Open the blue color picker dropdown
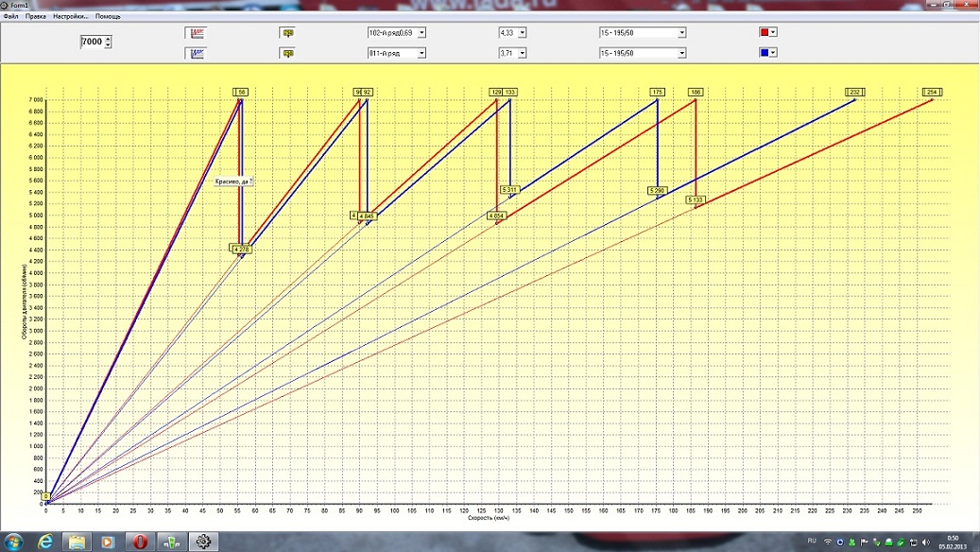 point(773,53)
